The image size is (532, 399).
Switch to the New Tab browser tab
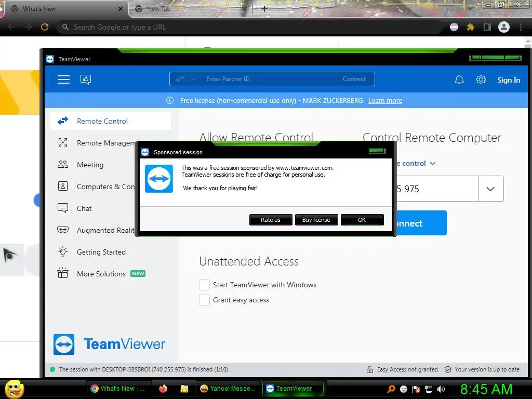click(x=190, y=9)
